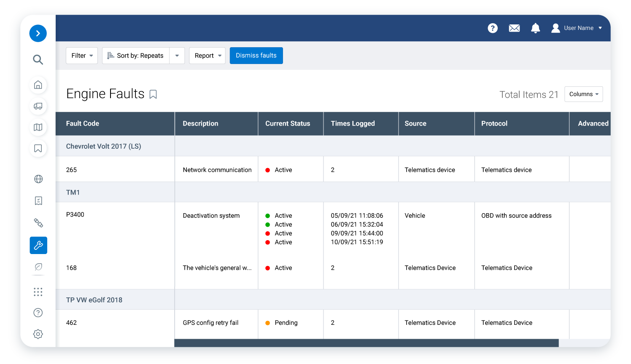This screenshot has width=631, height=364.
Task: Sort the table by the Times Logged column
Action: (353, 123)
